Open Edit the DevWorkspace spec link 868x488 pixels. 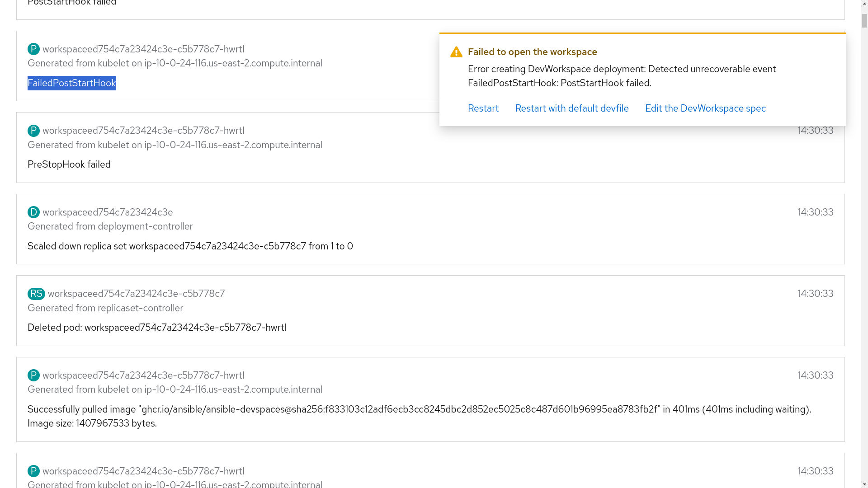coord(705,108)
